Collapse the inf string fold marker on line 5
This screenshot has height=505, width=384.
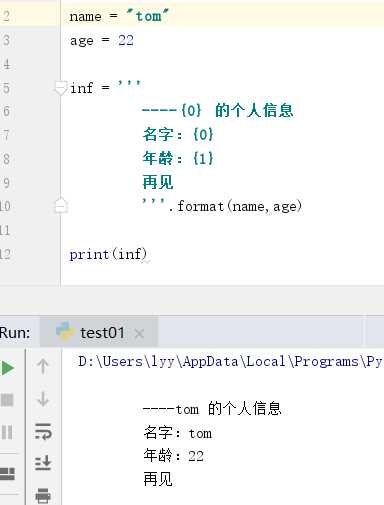pos(61,88)
